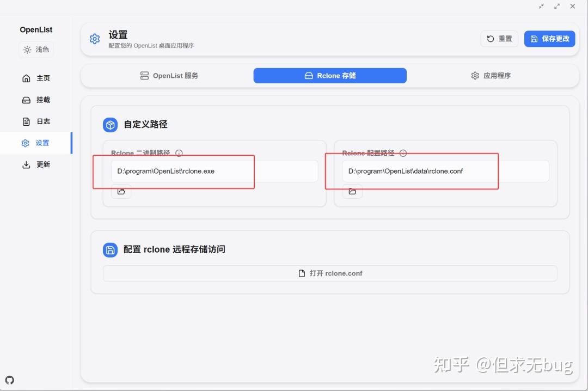This screenshot has height=391, width=588.
Task: Close the OpenList window
Action: [x=573, y=7]
